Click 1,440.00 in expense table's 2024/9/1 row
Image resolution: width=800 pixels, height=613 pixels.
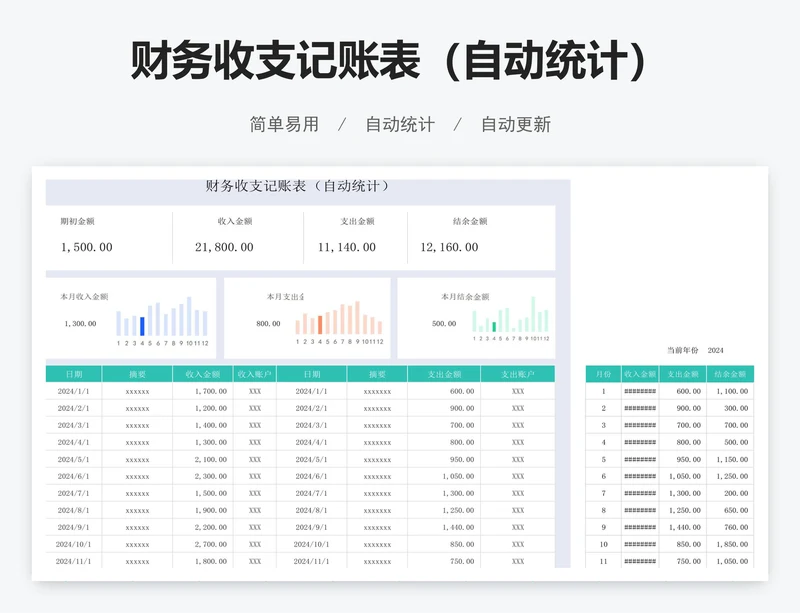point(458,527)
